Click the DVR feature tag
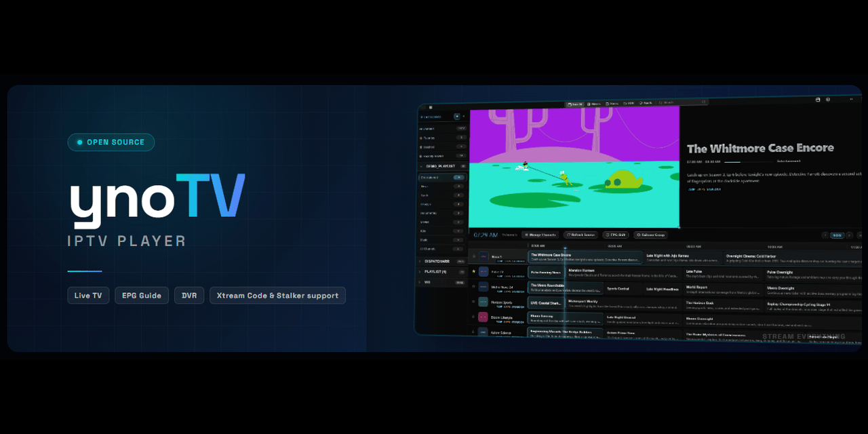Viewport: 868px width, 434px height. [x=189, y=296]
